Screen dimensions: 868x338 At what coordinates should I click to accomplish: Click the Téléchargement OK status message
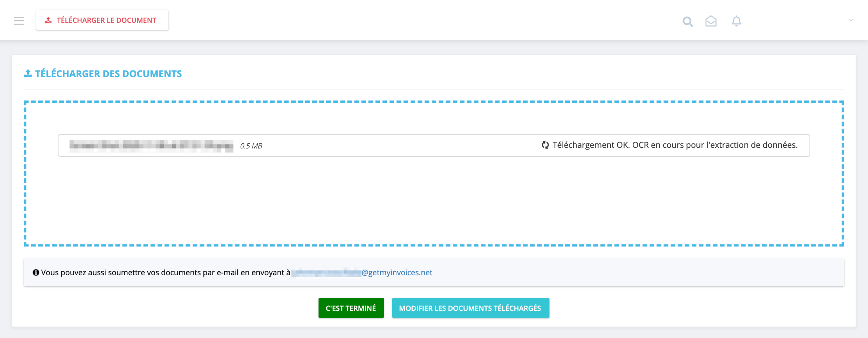point(675,145)
